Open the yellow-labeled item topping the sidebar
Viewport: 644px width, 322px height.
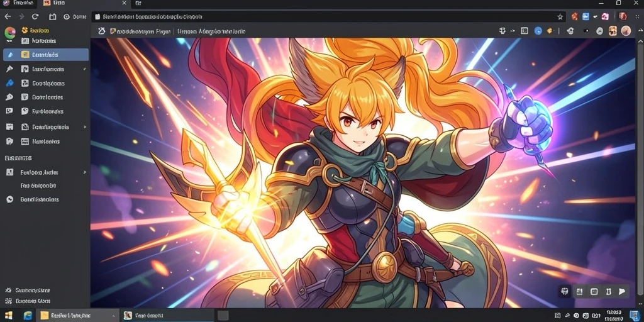click(x=35, y=30)
